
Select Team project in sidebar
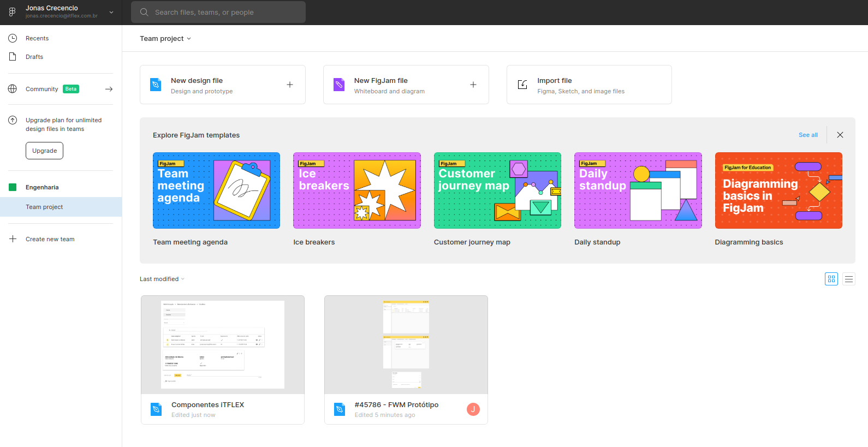[x=61, y=207]
